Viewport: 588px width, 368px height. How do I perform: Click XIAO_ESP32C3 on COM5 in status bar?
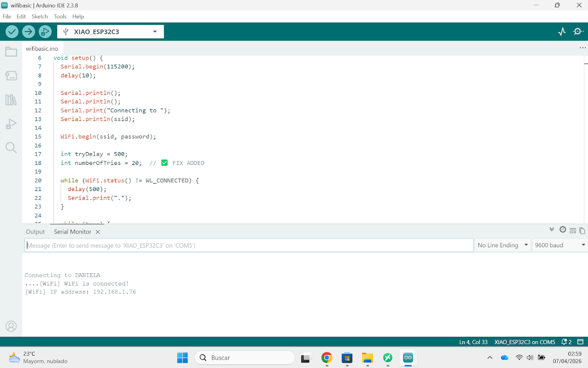tap(525, 342)
